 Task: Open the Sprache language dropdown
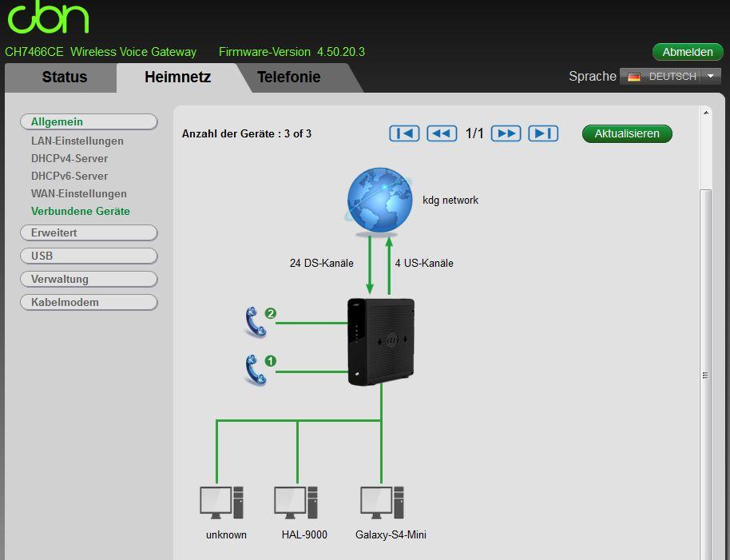coord(670,77)
